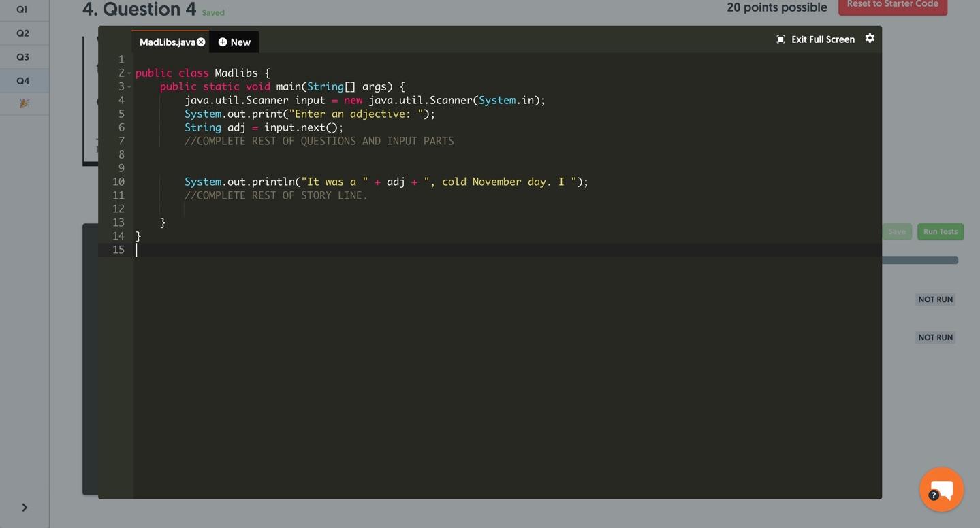Click the "Enter an adjective: " print line
Image resolution: width=980 pixels, height=528 pixels.
coord(309,114)
